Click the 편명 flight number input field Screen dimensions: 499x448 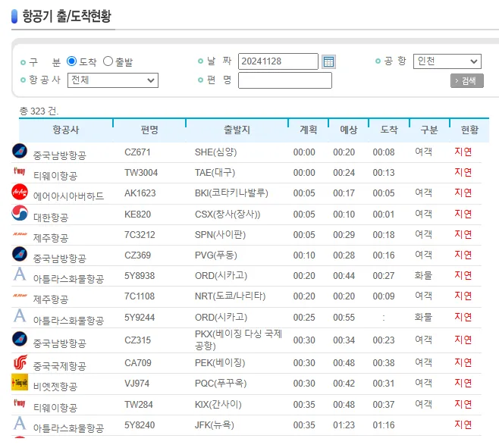[285, 80]
